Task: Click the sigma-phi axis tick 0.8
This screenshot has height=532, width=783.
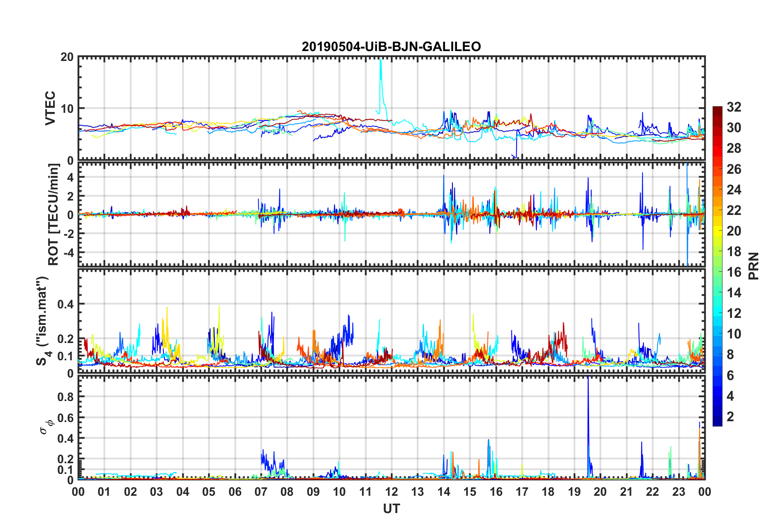Action: 65,397
